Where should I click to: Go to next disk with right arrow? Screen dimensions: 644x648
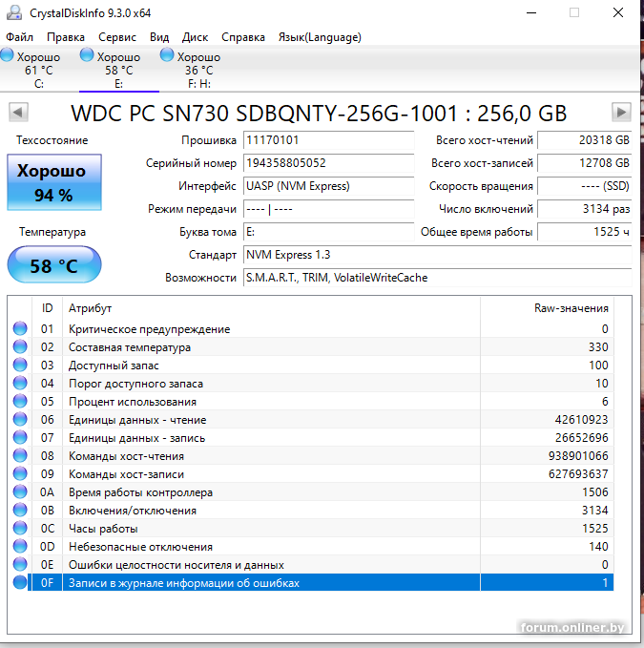tap(621, 113)
